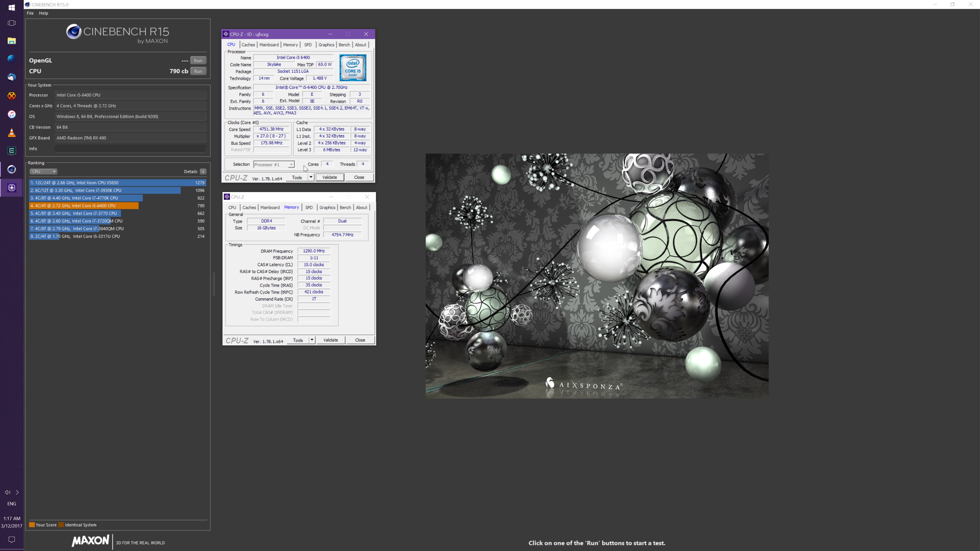Open the blue globe browser icon
The width and height of the screenshot is (980, 551).
point(12,59)
